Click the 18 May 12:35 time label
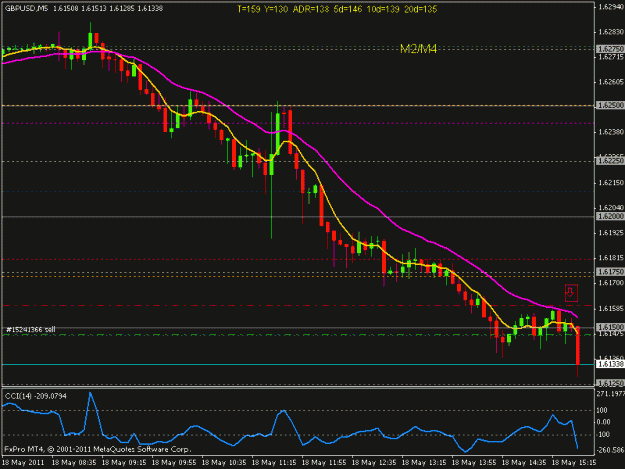The width and height of the screenshot is (625, 469). [x=374, y=463]
